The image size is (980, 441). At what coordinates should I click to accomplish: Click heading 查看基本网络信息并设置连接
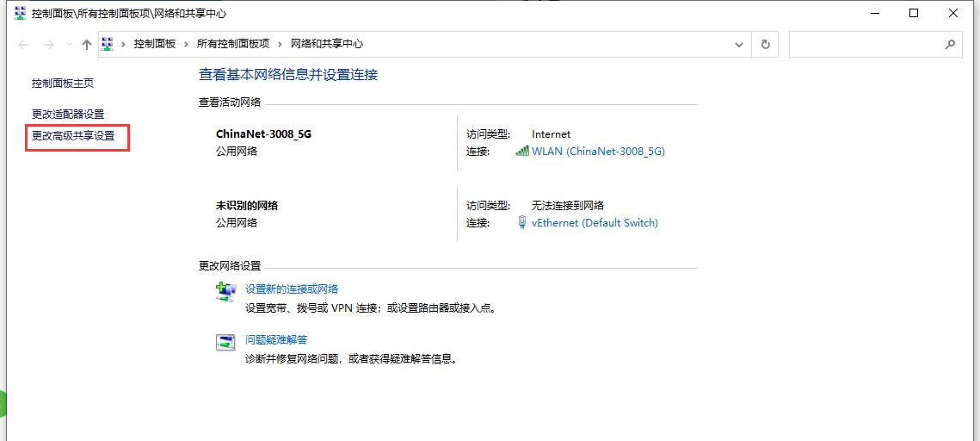coord(288,75)
